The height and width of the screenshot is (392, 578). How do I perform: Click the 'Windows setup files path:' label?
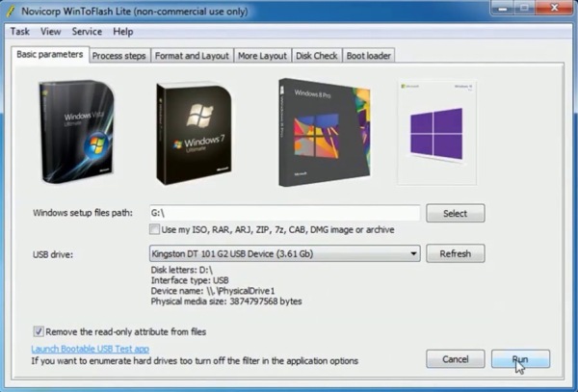pos(83,213)
